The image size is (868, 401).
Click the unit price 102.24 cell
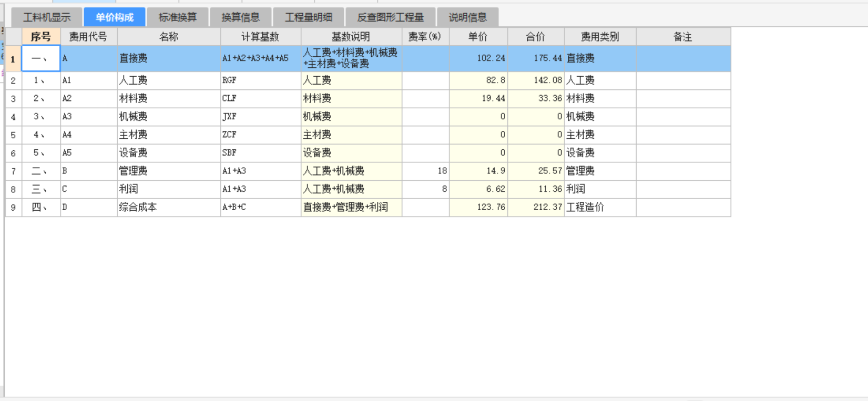point(478,59)
